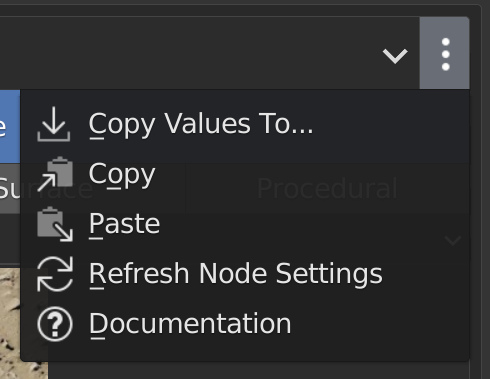Click the circular-arrows refresh icon

tap(55, 274)
